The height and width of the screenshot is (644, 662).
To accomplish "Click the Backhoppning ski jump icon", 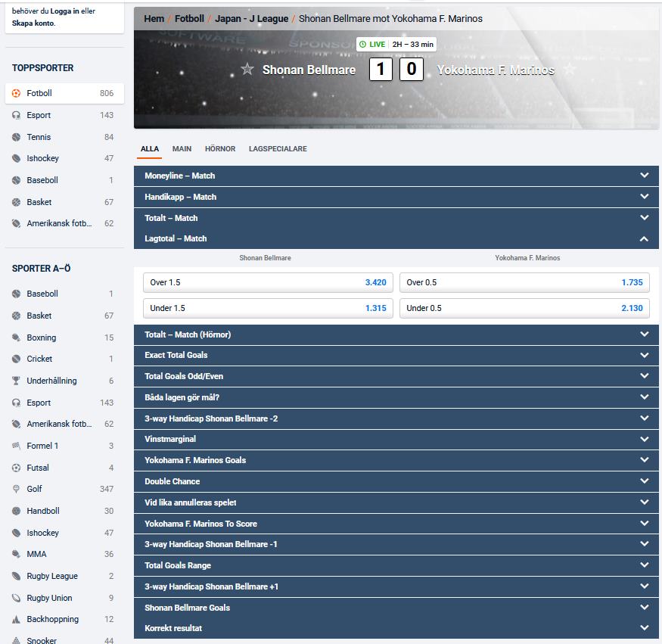I will coord(16,620).
